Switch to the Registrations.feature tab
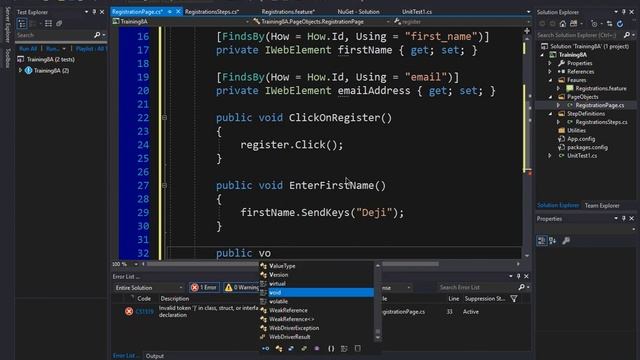The height and width of the screenshot is (360, 640). coord(288,12)
